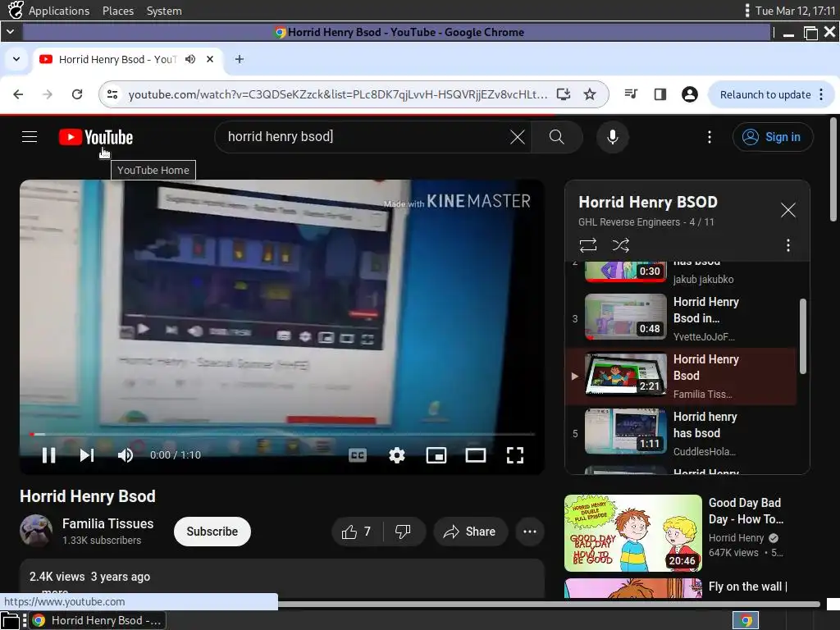Viewport: 840px width, 630px height.
Task: Play playlist video 5 Horrid henry has bsod
Action: (x=680, y=433)
